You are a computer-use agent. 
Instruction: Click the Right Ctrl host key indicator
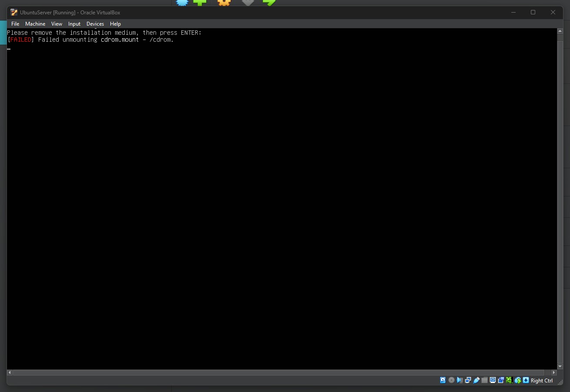[x=541, y=381]
